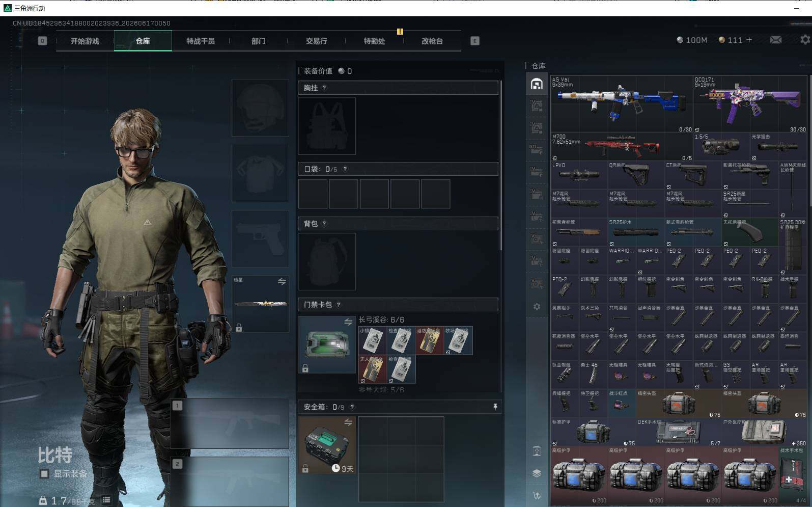Select the 战术手术包 kit

point(793,476)
